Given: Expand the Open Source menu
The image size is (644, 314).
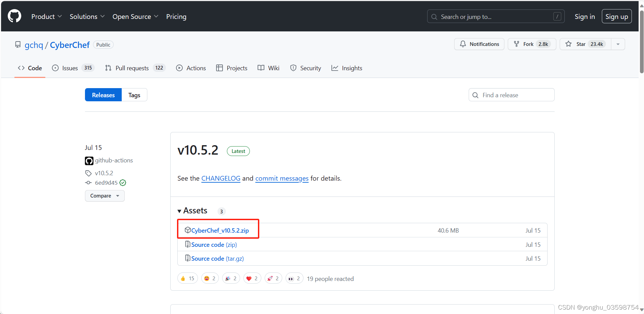Looking at the screenshot, I should click(x=135, y=17).
